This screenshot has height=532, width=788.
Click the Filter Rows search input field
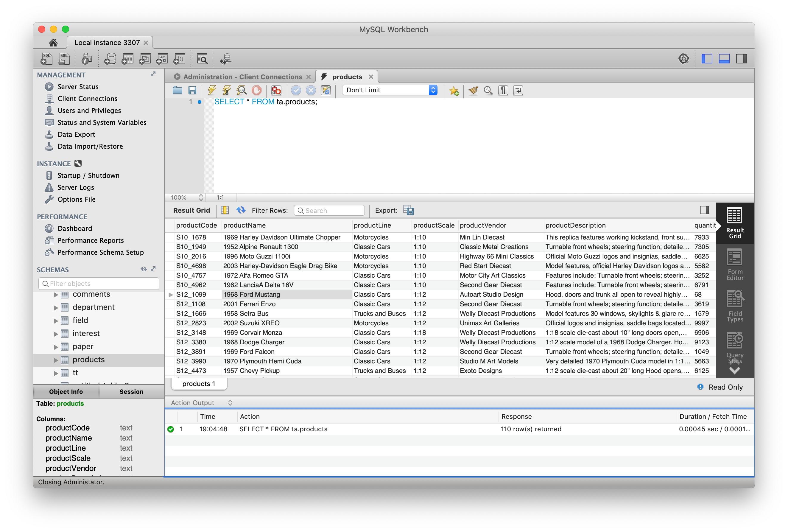(328, 210)
